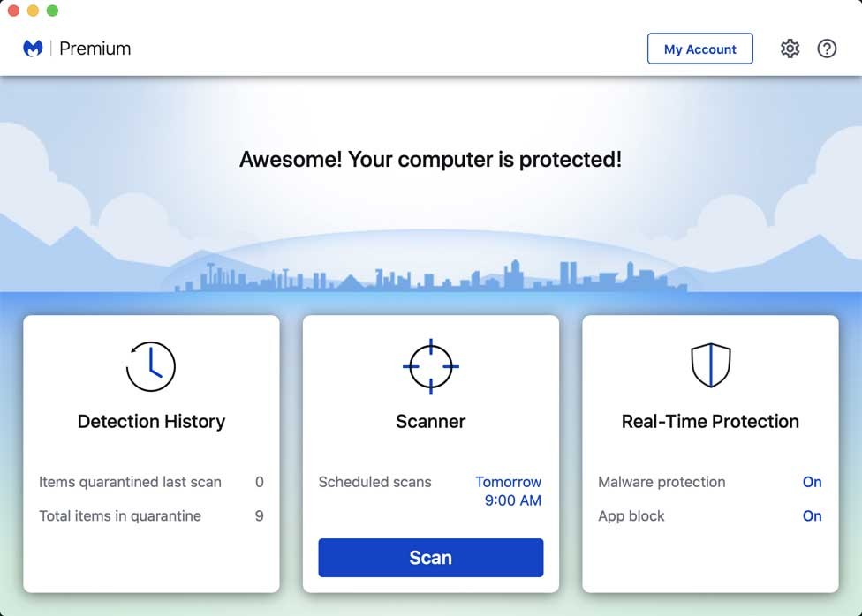The height and width of the screenshot is (616, 862).
Task: Click the Real-Time Protection shield icon
Action: pyautogui.click(x=710, y=365)
